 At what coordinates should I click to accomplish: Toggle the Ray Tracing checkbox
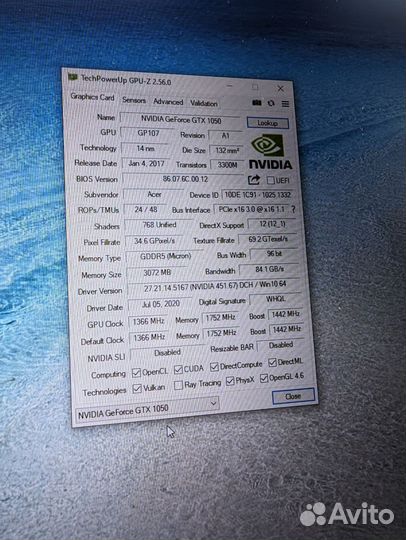tap(178, 385)
